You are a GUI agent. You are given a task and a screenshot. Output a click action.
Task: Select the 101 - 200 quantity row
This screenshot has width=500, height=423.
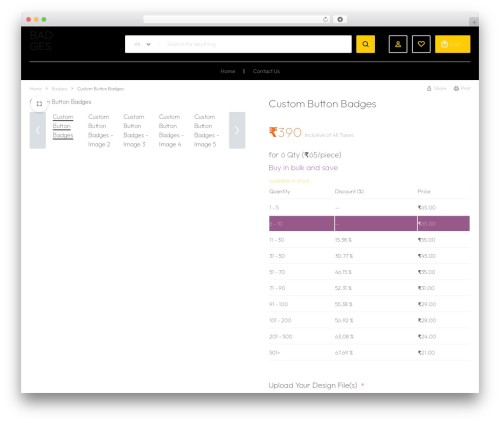coord(369,320)
